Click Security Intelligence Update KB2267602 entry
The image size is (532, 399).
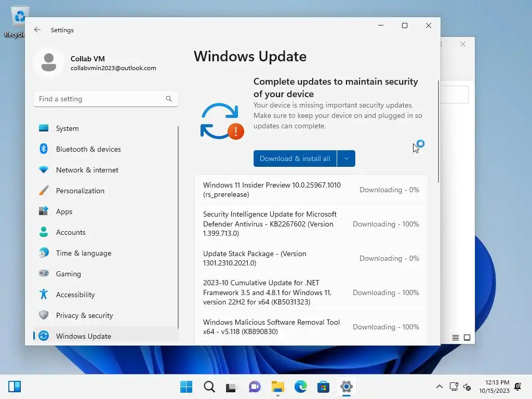[311, 224]
